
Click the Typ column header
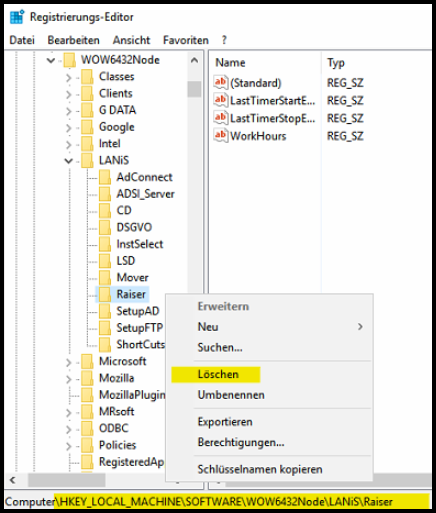[336, 63]
